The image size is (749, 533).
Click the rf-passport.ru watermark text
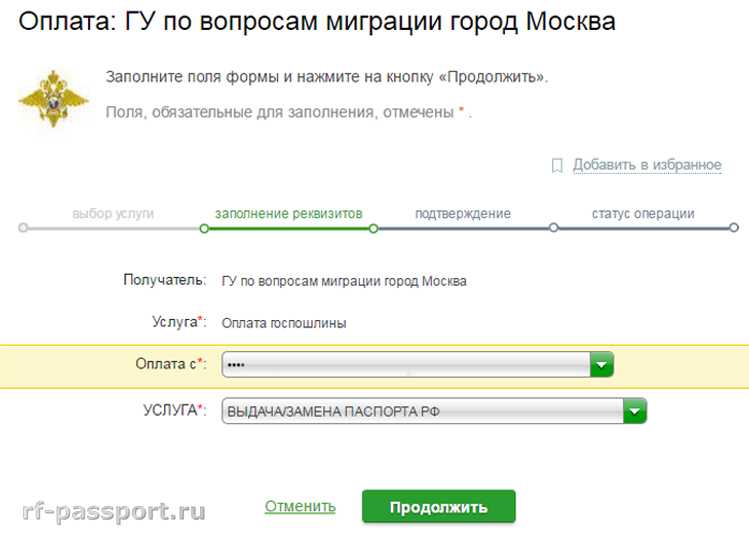[x=113, y=512]
